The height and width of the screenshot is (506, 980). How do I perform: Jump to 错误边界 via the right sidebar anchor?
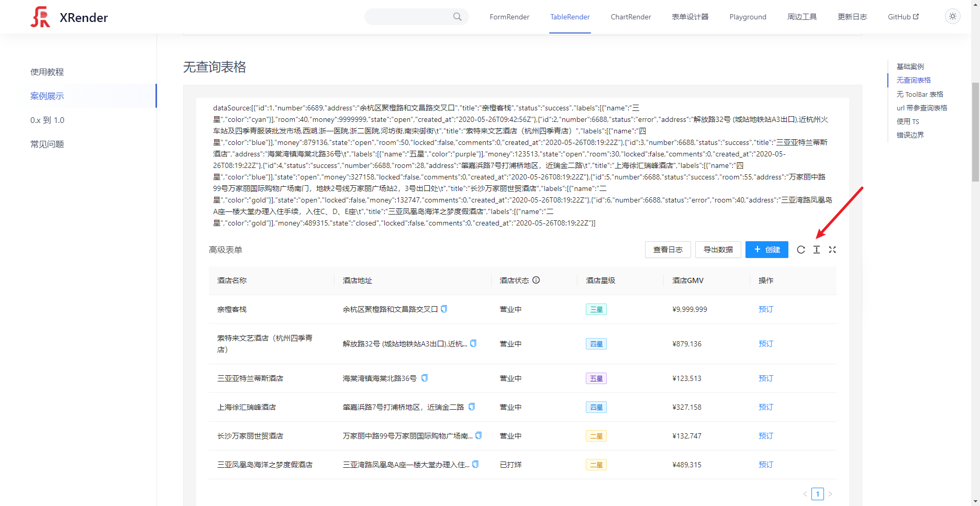pos(909,134)
